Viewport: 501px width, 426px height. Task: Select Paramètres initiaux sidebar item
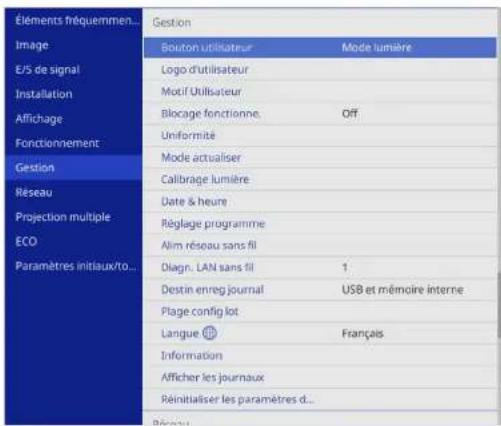pyautogui.click(x=76, y=266)
